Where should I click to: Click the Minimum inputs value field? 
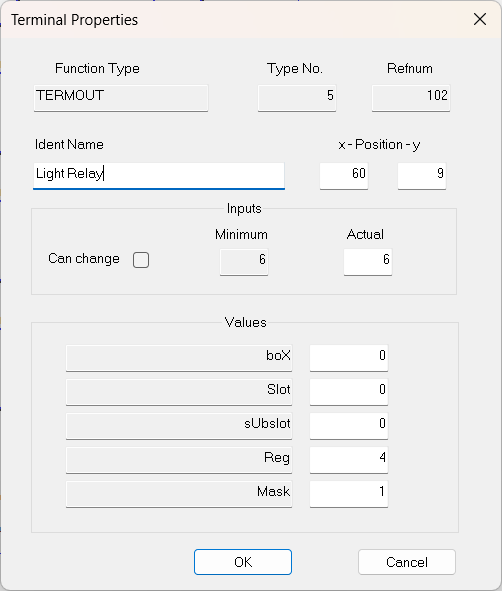click(244, 261)
